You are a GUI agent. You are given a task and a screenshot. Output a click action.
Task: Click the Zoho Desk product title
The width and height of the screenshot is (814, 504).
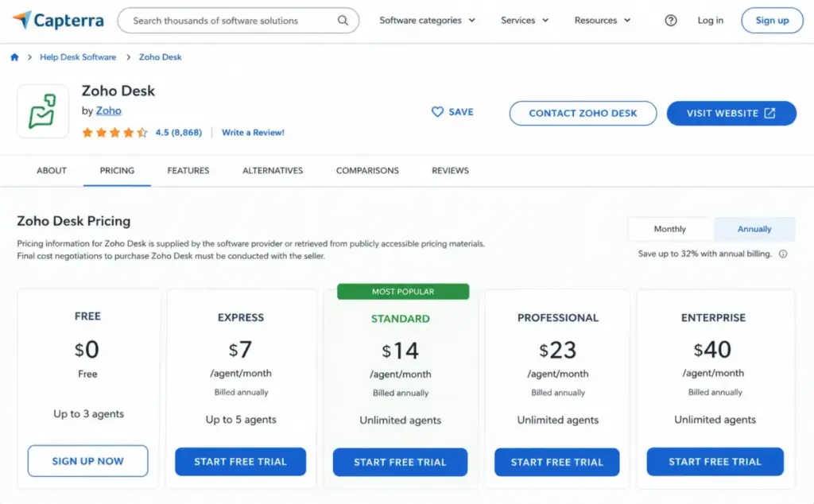118,91
